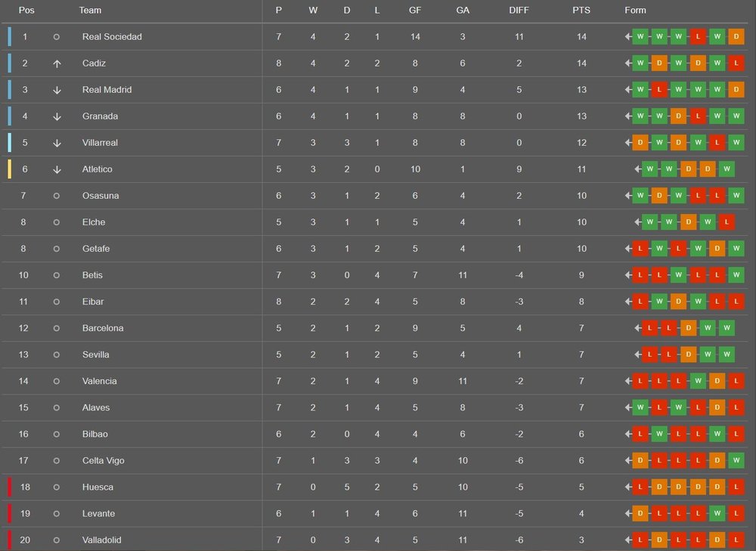The height and width of the screenshot is (551, 756).
Task: Click the green W badge ending Celta Vigo's form
Action: (736, 460)
